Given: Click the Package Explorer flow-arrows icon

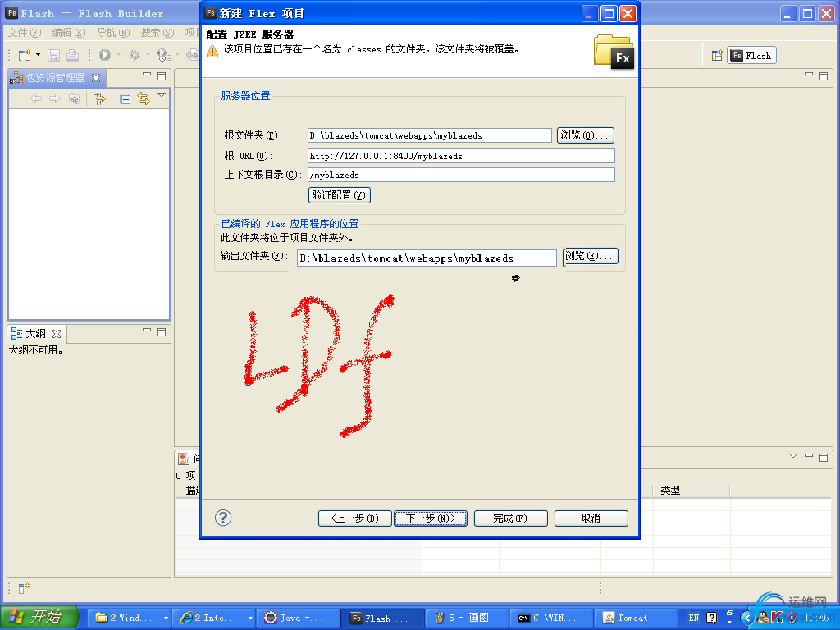Looking at the screenshot, I should click(99, 98).
